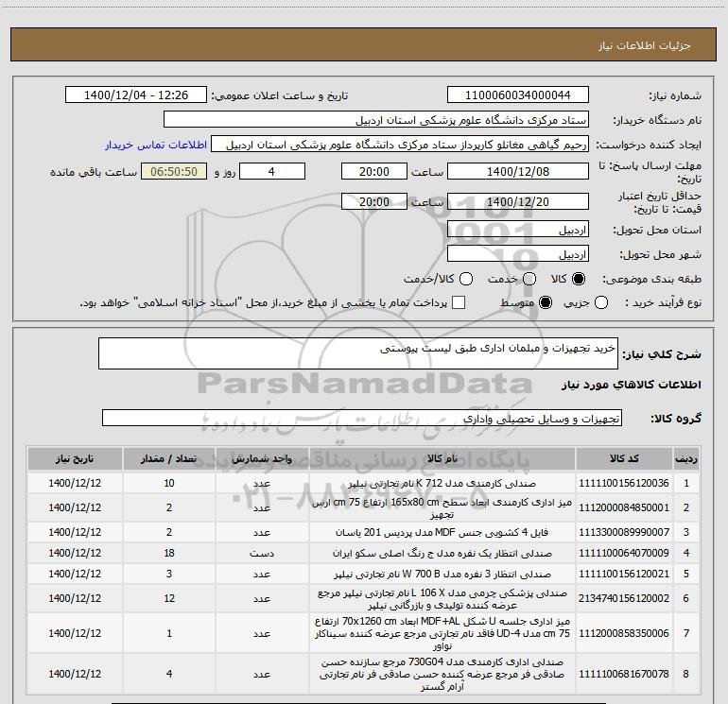Click the delivery city field اردبیل
The image size is (728, 704).
[x=518, y=254]
